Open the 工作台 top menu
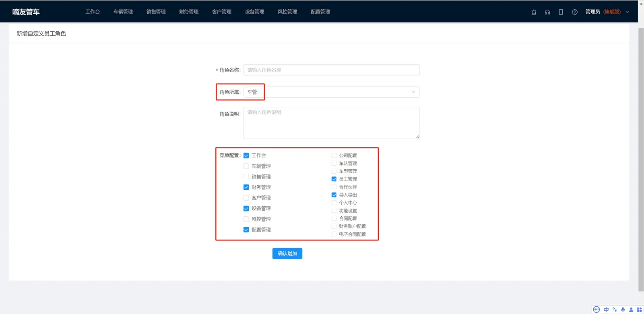Viewport: 644px width, 314px height. [93, 12]
